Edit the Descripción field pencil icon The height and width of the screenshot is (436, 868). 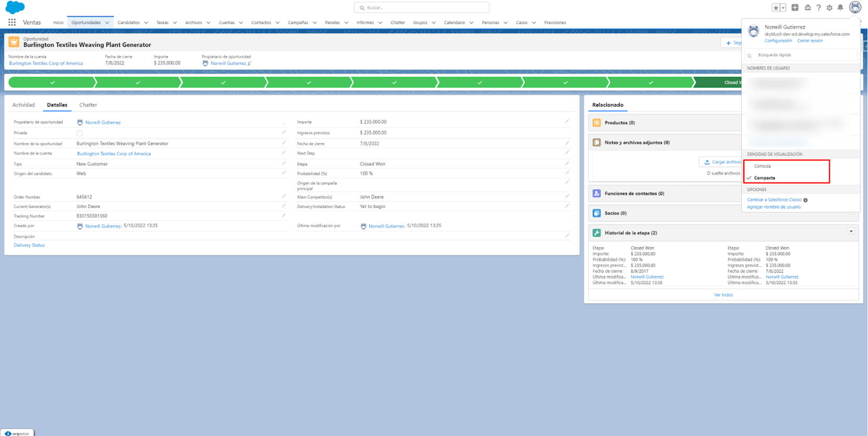pyautogui.click(x=567, y=236)
